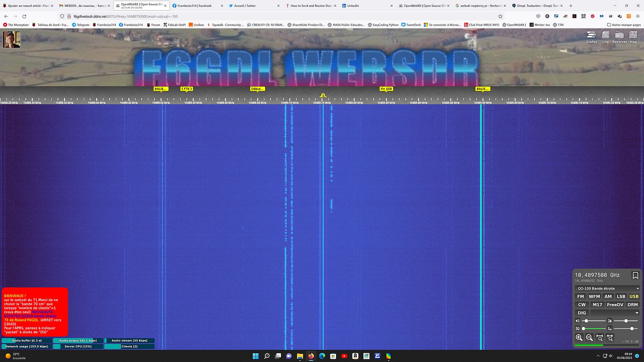
Task: Open the Status panel icon
Action: 591,37
